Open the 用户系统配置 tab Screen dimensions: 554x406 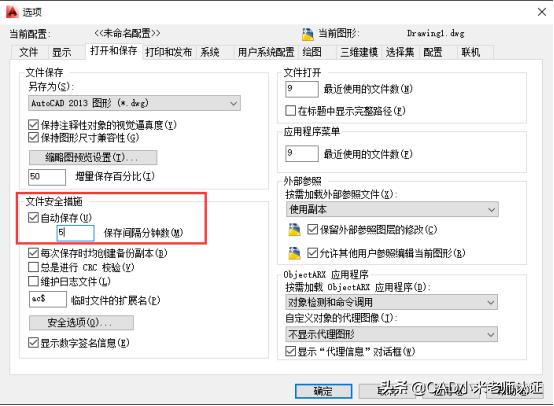pyautogui.click(x=266, y=53)
